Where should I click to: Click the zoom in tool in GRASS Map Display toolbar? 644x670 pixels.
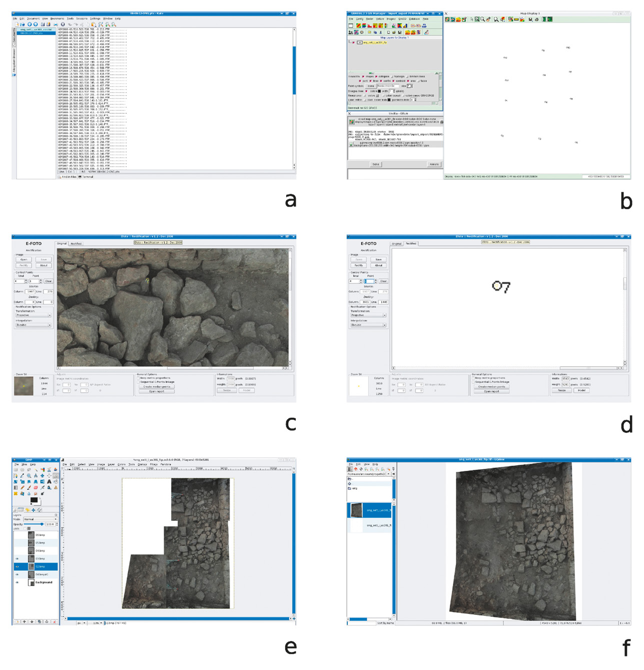pos(477,19)
